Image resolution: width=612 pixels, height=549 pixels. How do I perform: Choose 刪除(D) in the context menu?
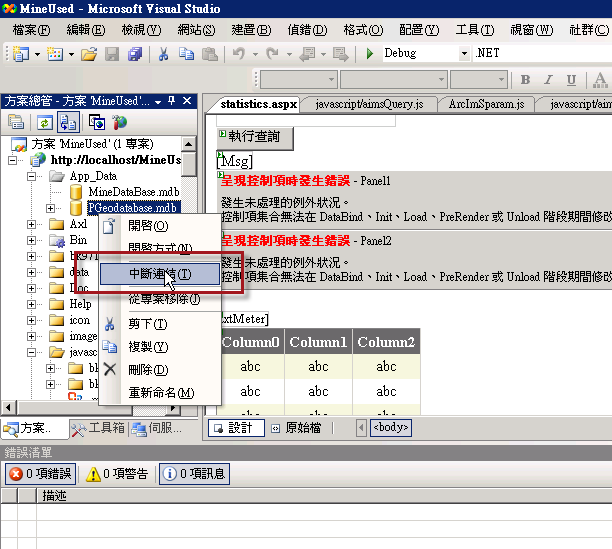[160, 370]
